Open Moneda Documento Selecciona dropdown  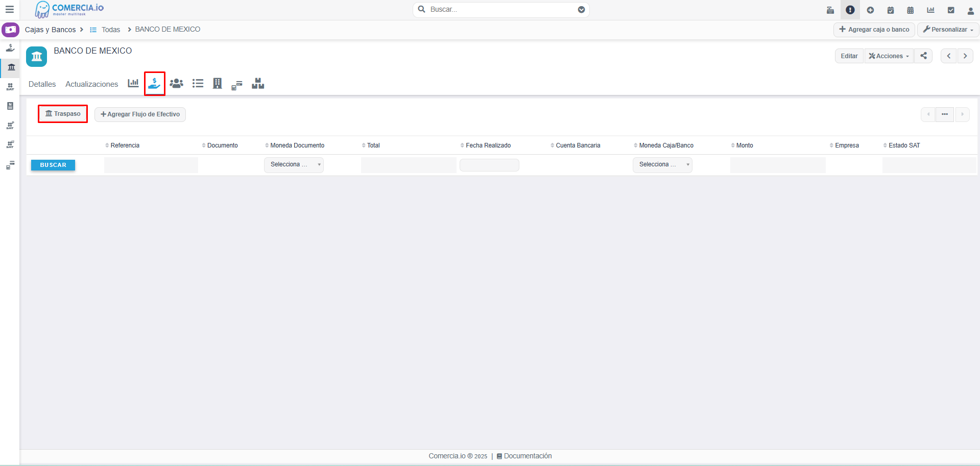click(x=294, y=165)
